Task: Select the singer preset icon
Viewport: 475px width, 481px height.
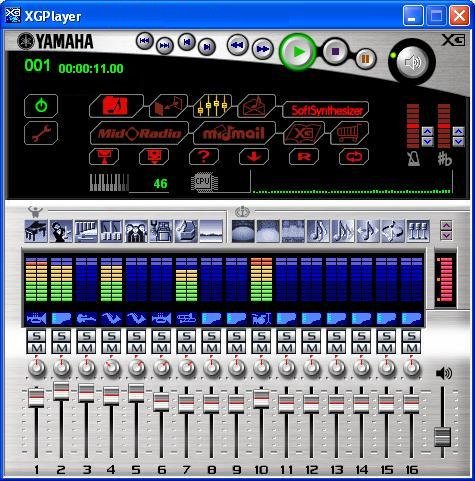Action: point(61,231)
